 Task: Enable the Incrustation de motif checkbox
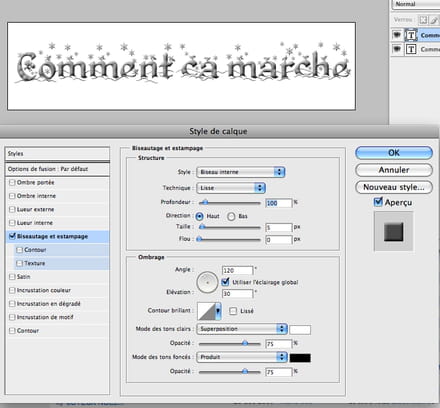tap(12, 317)
